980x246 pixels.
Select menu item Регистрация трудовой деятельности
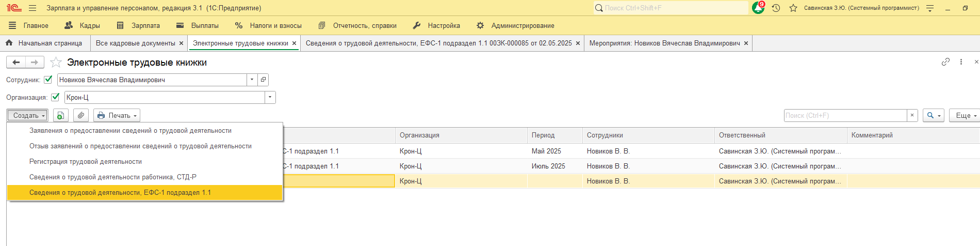[x=86, y=162]
